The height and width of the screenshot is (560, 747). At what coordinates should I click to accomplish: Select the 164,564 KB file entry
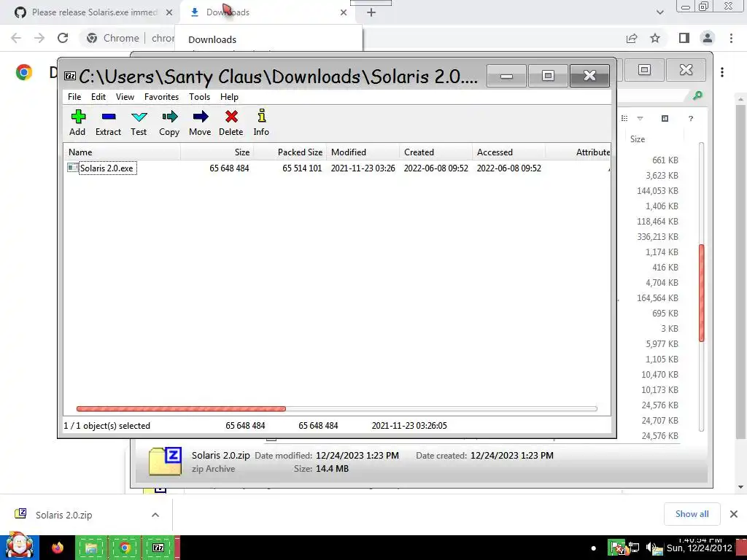tap(657, 298)
